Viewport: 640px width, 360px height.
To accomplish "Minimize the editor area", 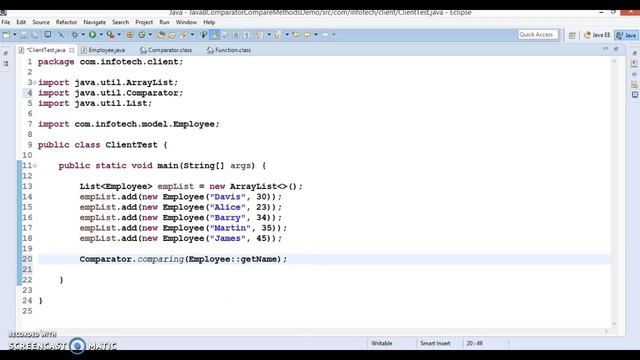I will pyautogui.click(x=605, y=49).
